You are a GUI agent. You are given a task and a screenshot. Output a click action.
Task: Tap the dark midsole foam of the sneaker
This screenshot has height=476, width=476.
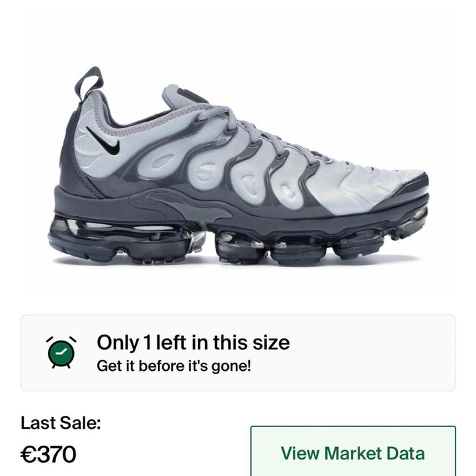pos(240,210)
